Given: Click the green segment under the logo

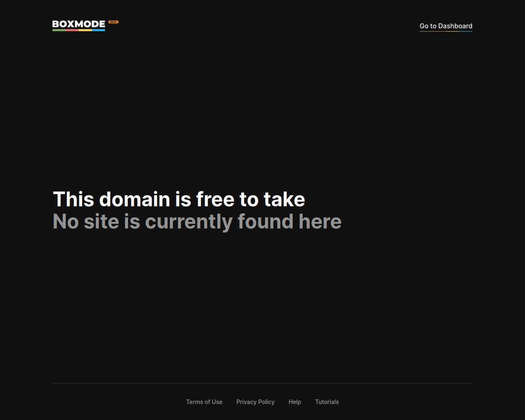Looking at the screenshot, I should coord(59,30).
